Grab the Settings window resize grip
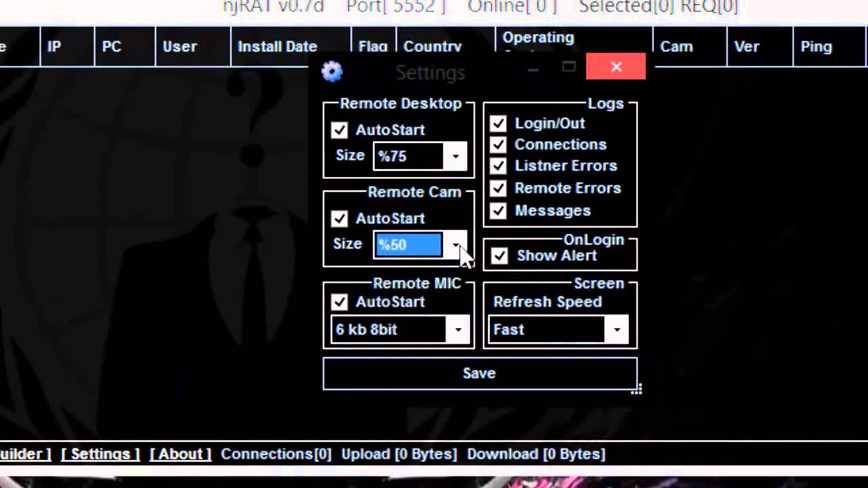 tap(636, 389)
